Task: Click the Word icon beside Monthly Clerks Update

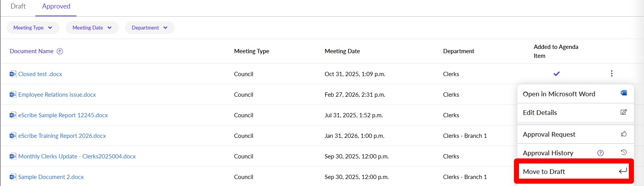Action: click(13, 156)
